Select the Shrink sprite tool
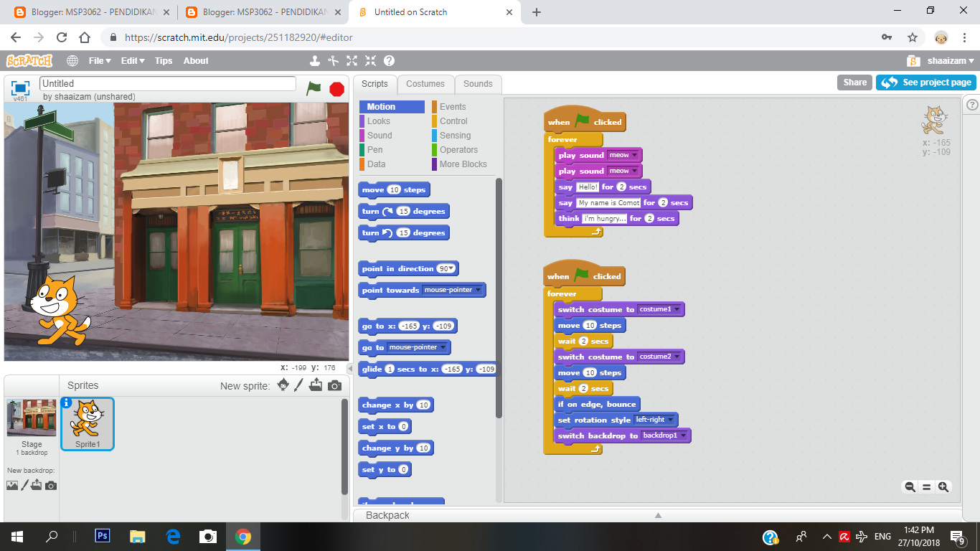 click(x=370, y=61)
